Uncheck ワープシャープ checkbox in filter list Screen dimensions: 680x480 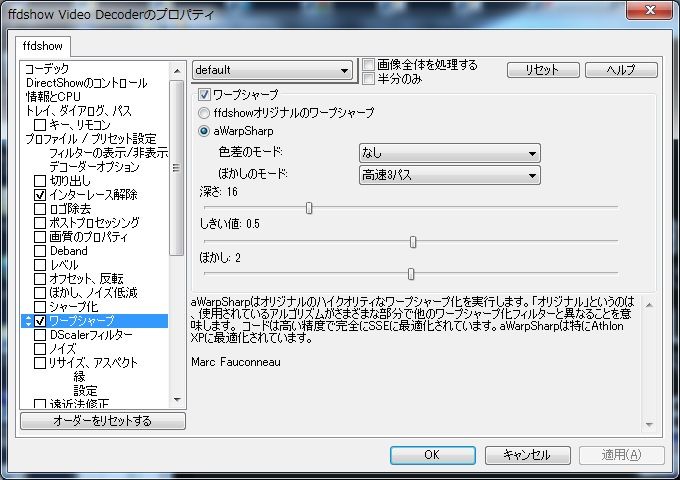click(40, 321)
